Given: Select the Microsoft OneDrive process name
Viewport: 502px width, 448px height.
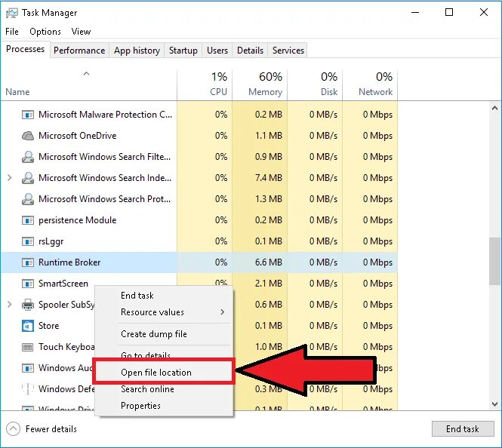Looking at the screenshot, I should click(78, 136).
